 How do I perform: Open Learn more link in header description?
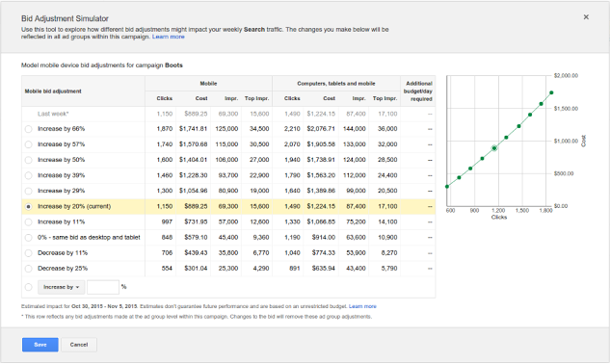tap(168, 37)
